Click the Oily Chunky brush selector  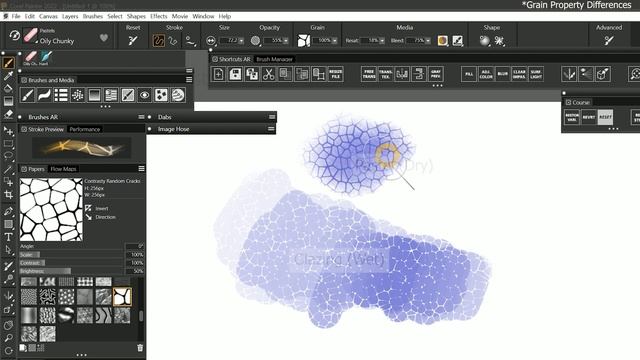click(49, 36)
